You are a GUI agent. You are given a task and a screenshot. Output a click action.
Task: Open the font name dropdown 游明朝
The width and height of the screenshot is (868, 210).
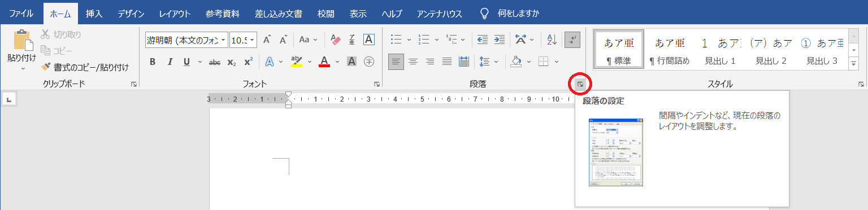[x=224, y=40]
